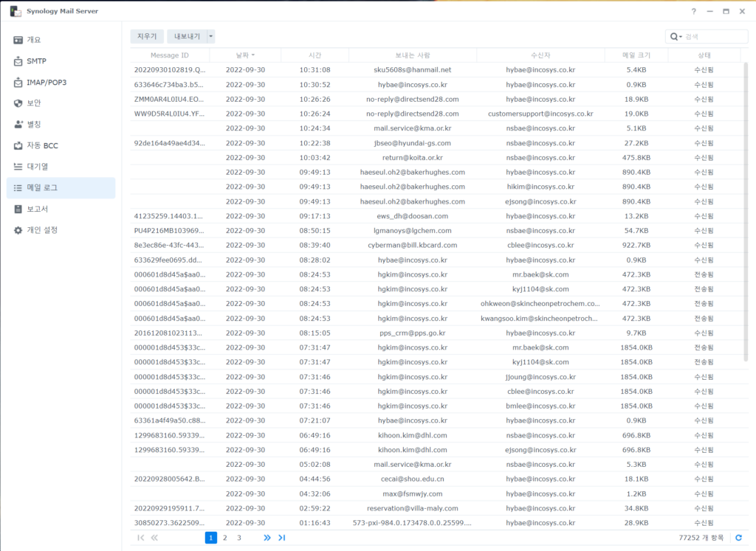Refresh the mail log list
The width and height of the screenshot is (756, 551).
tap(739, 538)
